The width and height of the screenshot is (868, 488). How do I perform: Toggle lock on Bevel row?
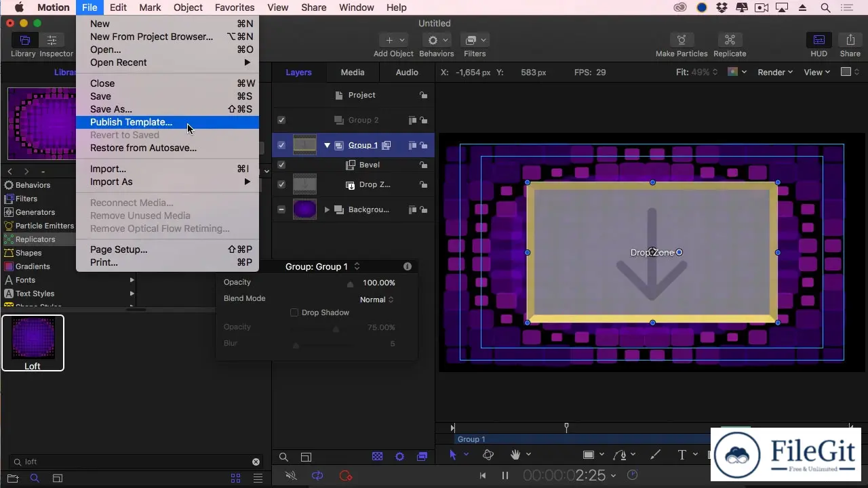click(x=423, y=165)
